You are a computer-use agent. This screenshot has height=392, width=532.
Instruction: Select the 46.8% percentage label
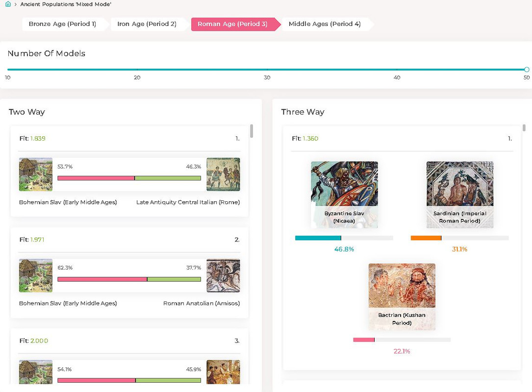(x=344, y=249)
